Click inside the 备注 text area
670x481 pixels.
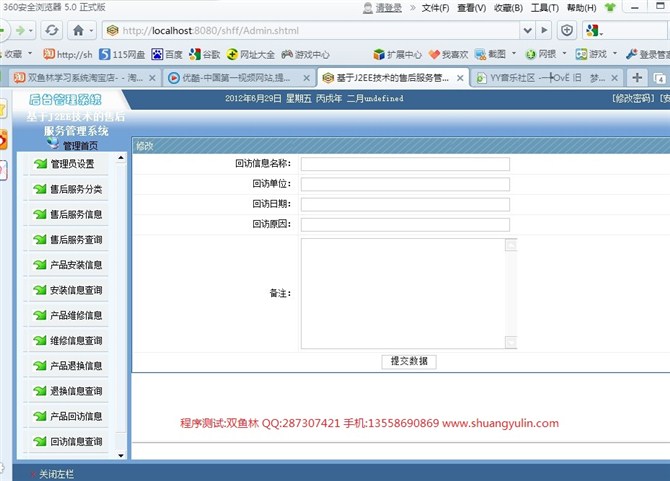coord(403,293)
